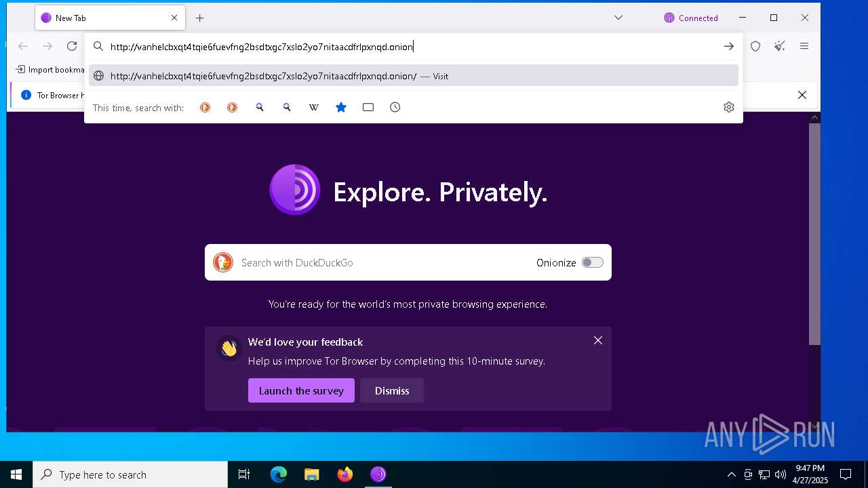Click the Tor onion logo on page
This screenshot has width=868, height=488.
(x=295, y=190)
